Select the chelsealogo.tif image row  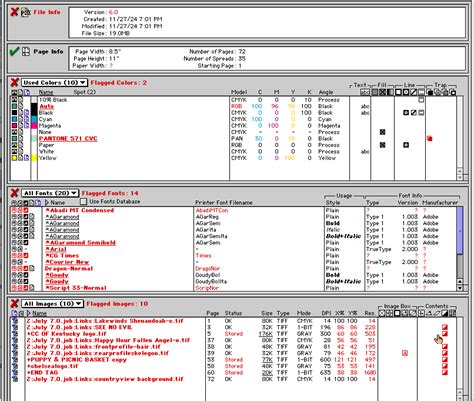pos(52,366)
